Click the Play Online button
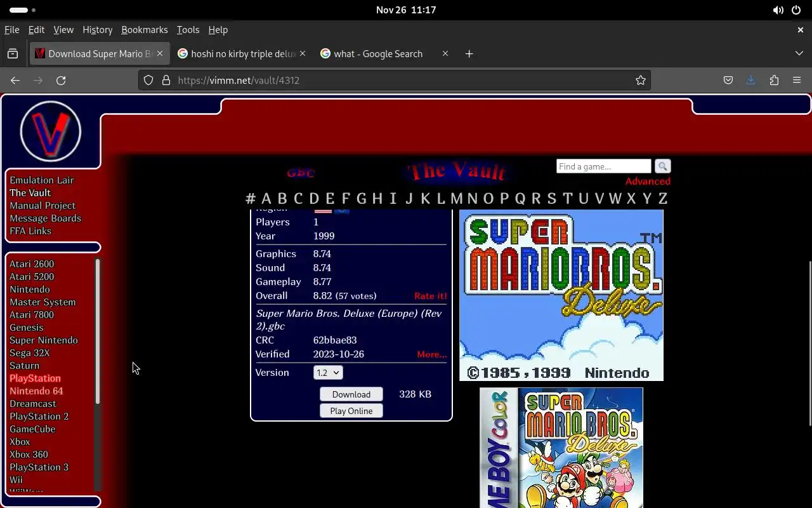 coord(351,411)
